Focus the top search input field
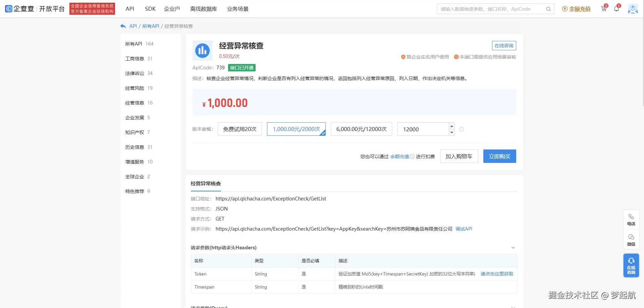This screenshot has height=308, width=644. click(492, 9)
